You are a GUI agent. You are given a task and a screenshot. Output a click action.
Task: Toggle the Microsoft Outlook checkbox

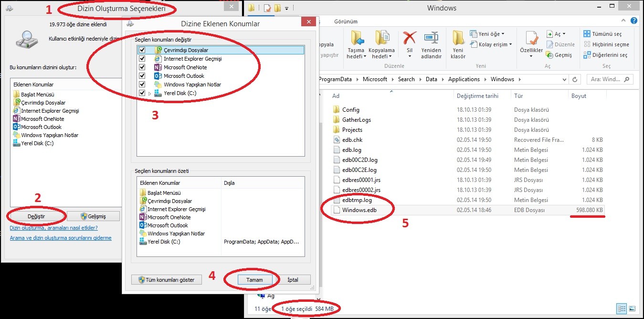click(141, 76)
